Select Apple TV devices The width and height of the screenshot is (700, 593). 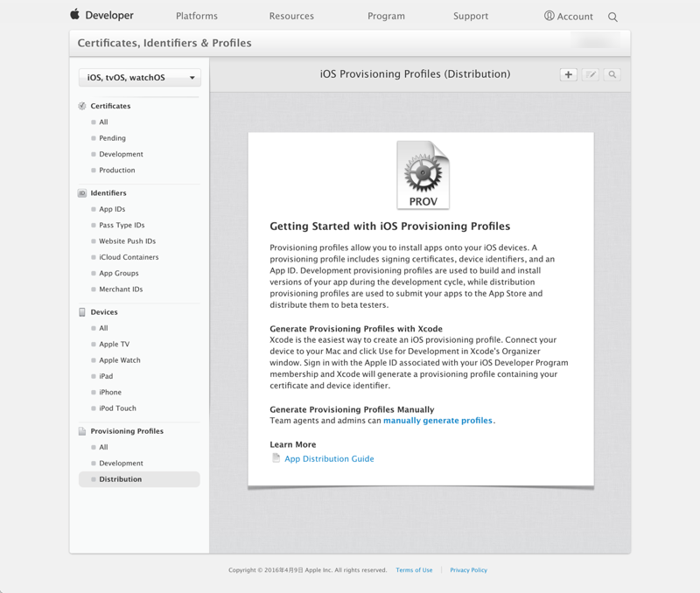click(115, 344)
